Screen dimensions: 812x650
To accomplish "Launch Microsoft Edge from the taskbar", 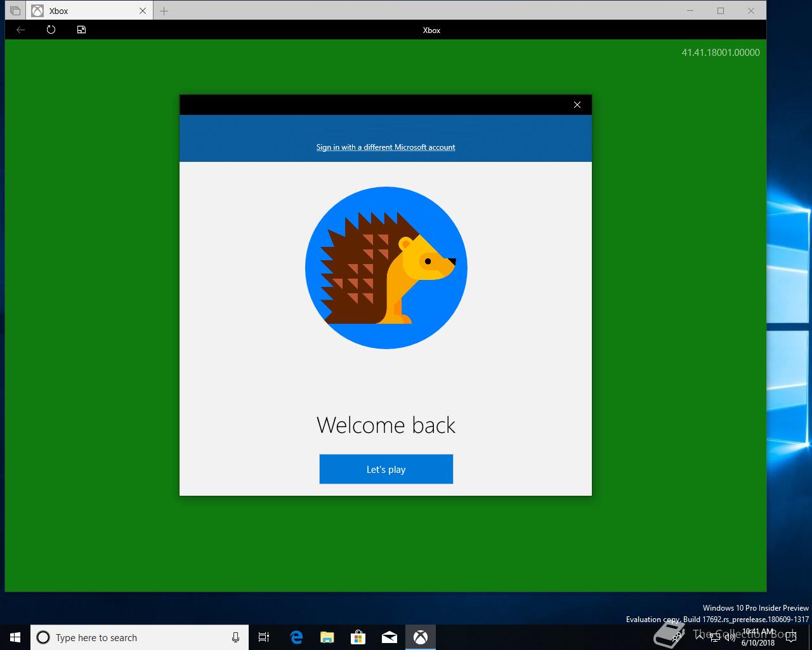I will tap(296, 637).
